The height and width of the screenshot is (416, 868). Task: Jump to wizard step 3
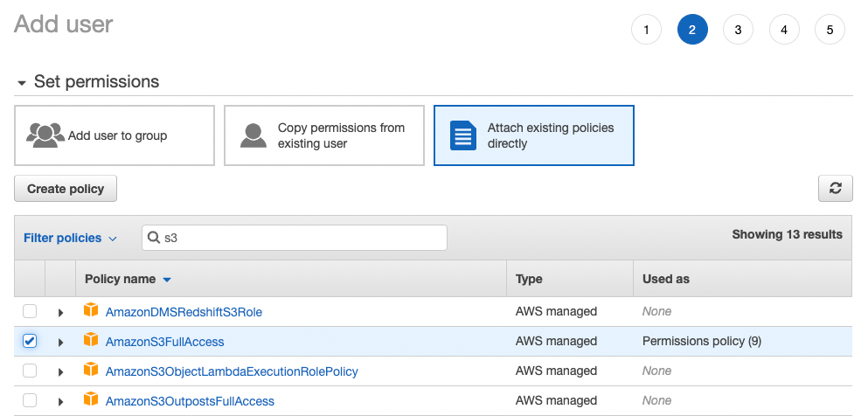(738, 30)
